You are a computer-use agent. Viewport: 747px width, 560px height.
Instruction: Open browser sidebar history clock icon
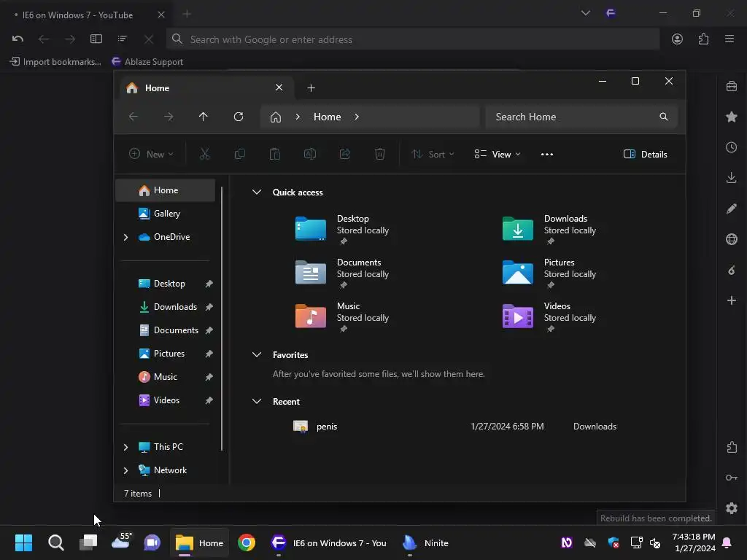coord(732,147)
